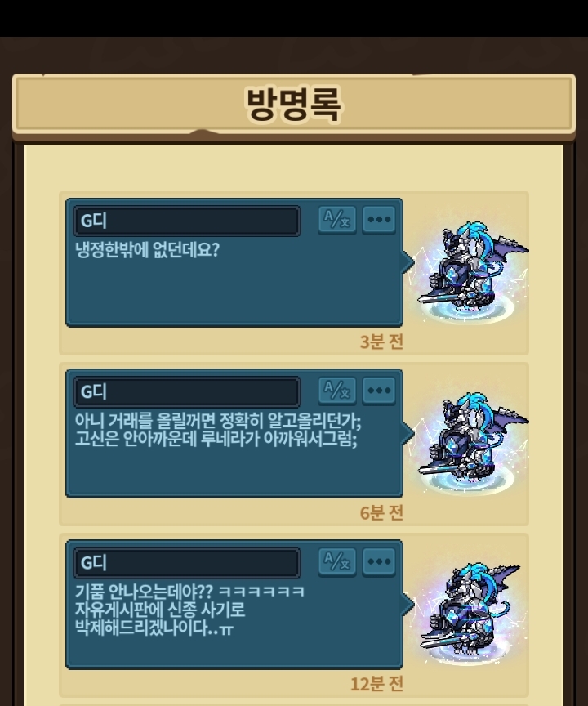Select the G디 name field in the third entry

[187, 562]
